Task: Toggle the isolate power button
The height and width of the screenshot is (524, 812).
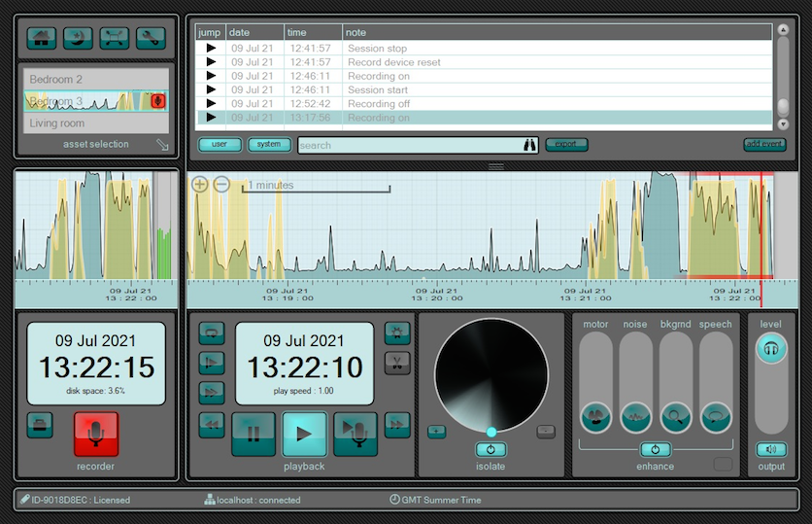Action: [491, 449]
